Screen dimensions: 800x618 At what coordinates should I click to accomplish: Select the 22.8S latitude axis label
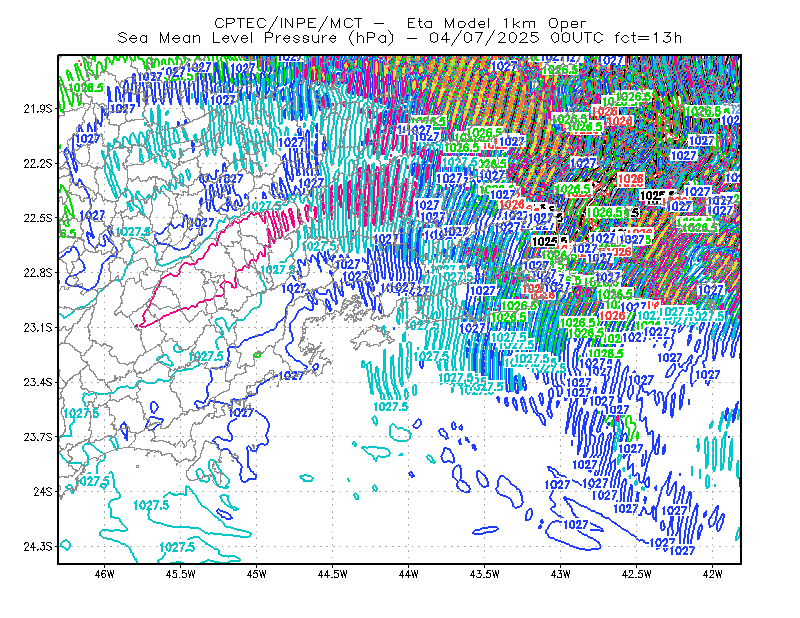38,273
